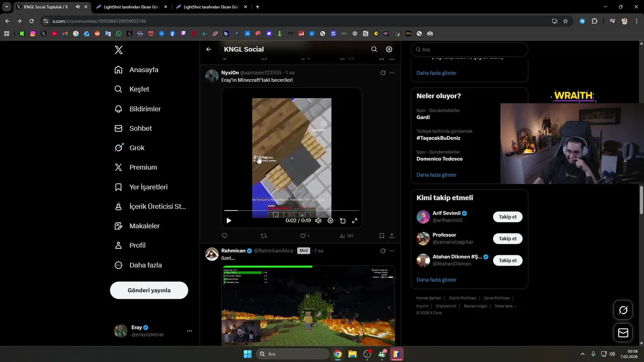Viewport: 644px width, 362px height.
Task: Open İçerik Üreticisi St... menu item
Action: 150,206
